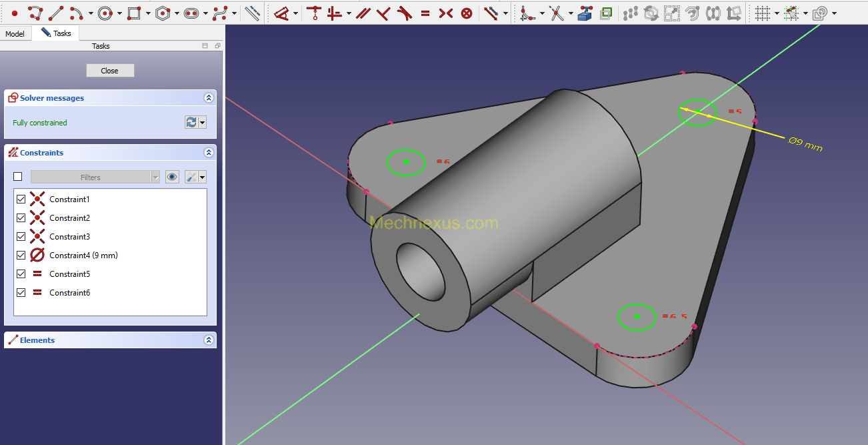Viewport: 868px width, 445px height.
Task: Apply the Coincident constraint tool
Action: (314, 13)
